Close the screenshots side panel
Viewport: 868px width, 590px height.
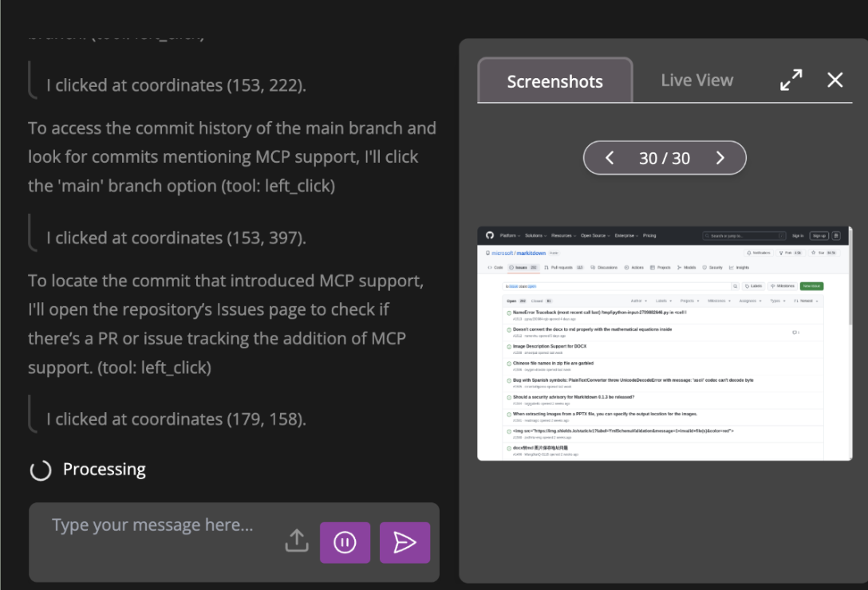(834, 80)
